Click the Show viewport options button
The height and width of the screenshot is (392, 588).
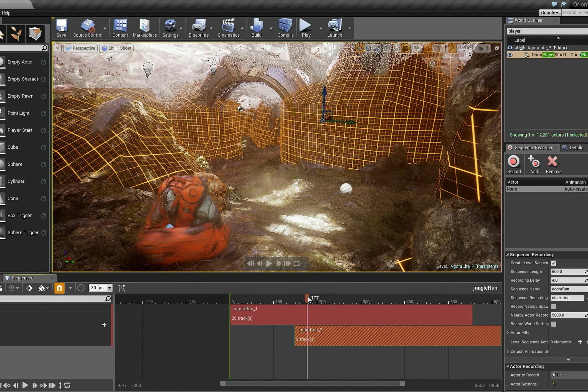pyautogui.click(x=125, y=48)
